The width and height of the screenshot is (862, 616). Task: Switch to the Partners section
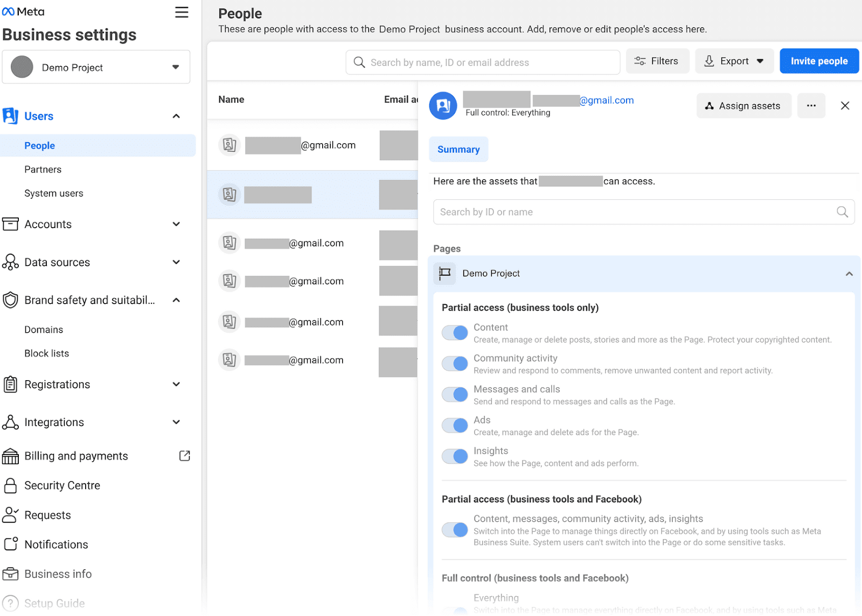[x=43, y=169]
